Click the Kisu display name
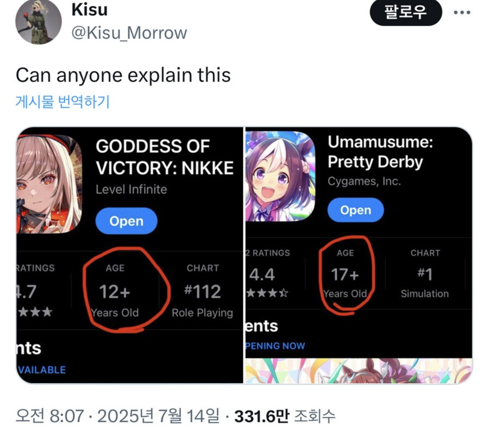 90,9
